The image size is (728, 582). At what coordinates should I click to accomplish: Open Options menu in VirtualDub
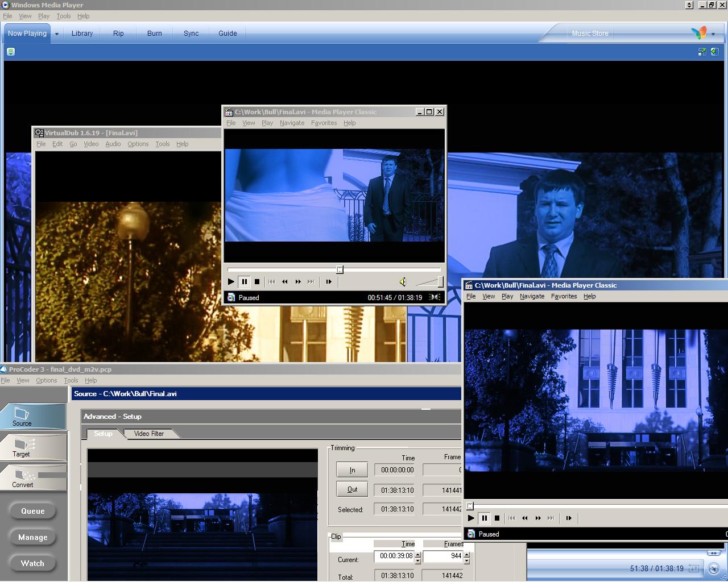(x=138, y=144)
